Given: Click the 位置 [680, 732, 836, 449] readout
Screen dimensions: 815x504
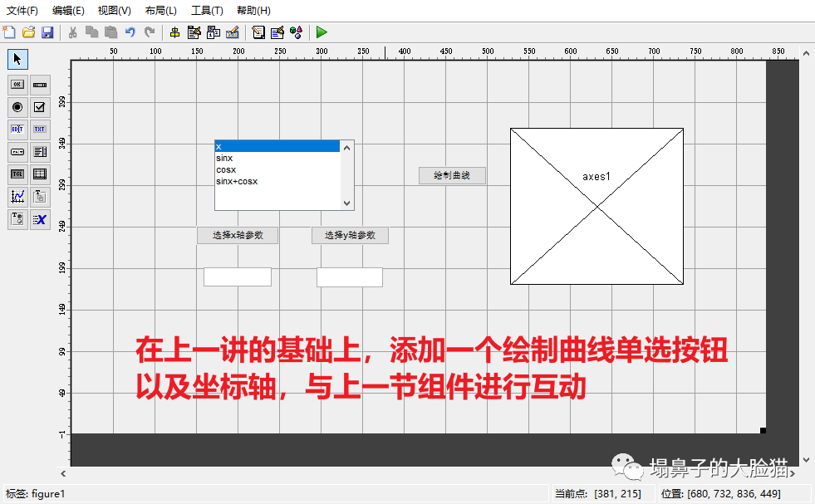Looking at the screenshot, I should 720,493.
